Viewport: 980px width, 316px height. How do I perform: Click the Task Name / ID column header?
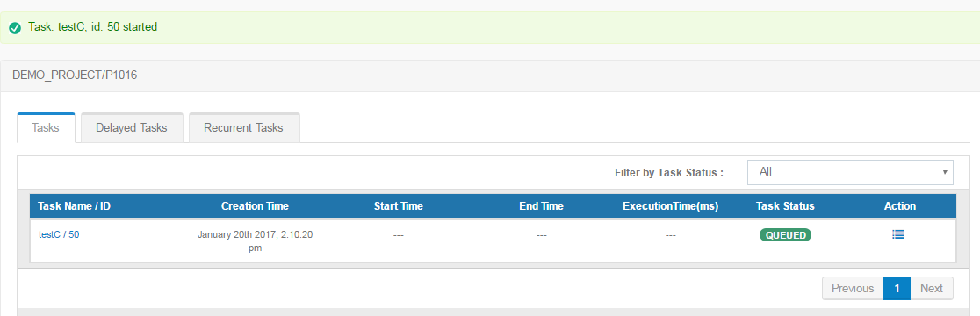tap(75, 206)
